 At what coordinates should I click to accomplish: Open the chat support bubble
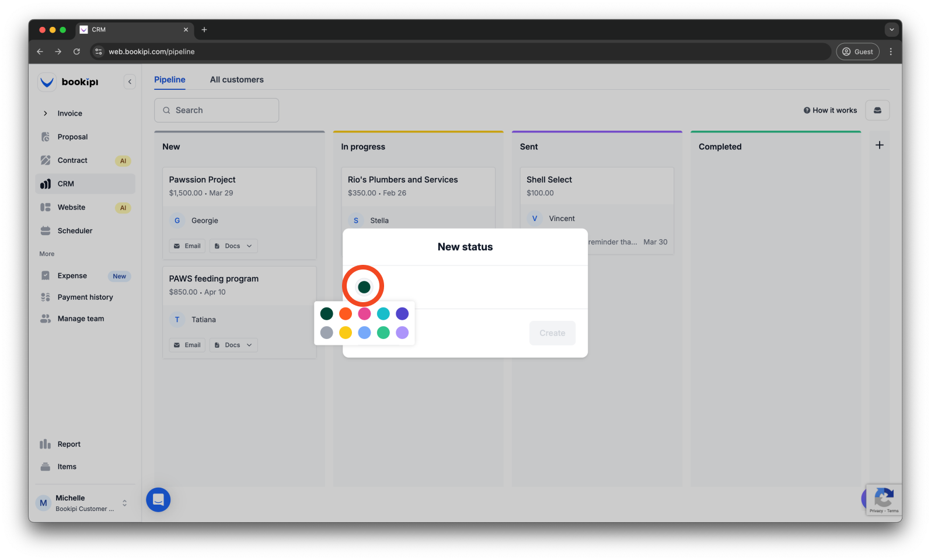pos(158,500)
